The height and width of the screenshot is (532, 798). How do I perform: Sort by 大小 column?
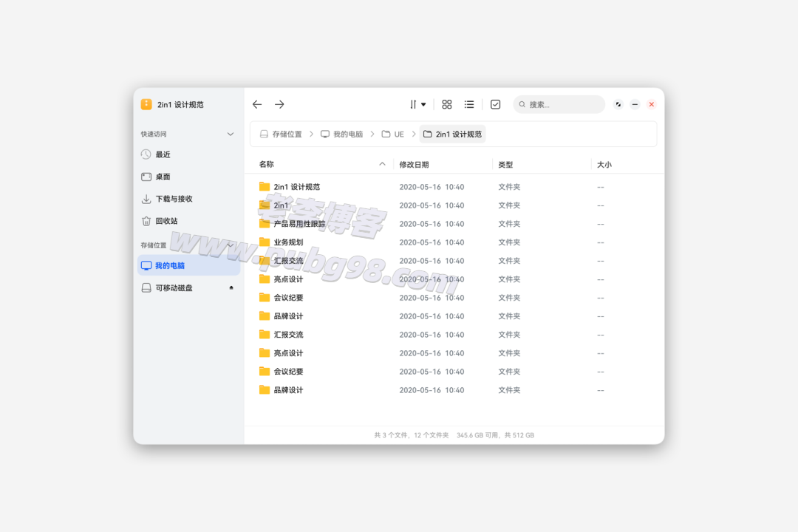click(604, 165)
